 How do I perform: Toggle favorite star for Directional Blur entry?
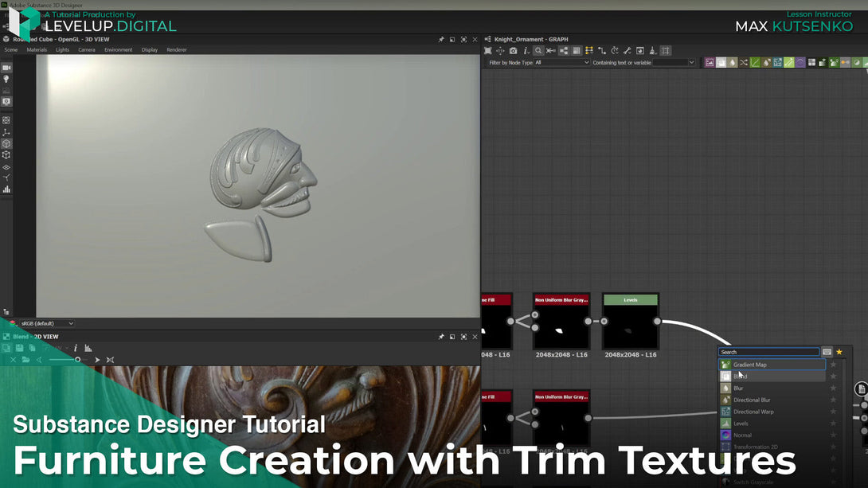coord(833,400)
